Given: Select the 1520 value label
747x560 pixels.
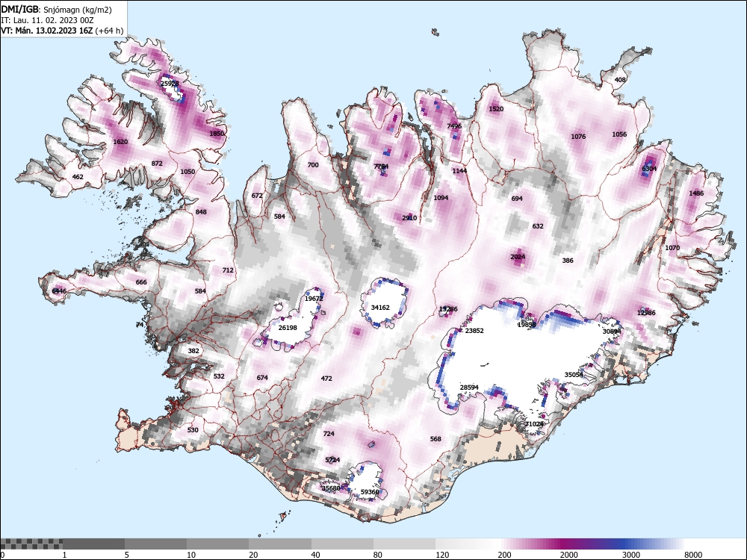Looking at the screenshot, I should point(496,109).
